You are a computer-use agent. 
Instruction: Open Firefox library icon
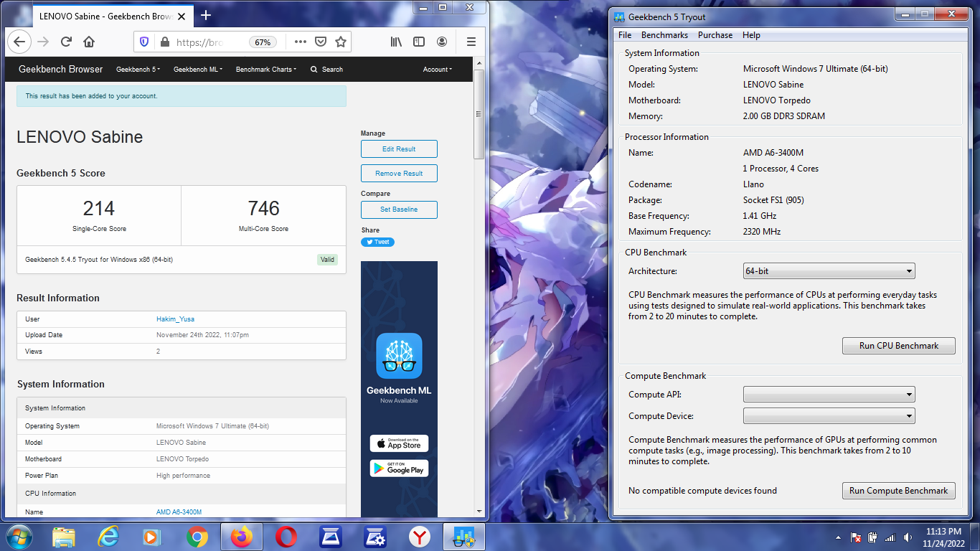[396, 42]
